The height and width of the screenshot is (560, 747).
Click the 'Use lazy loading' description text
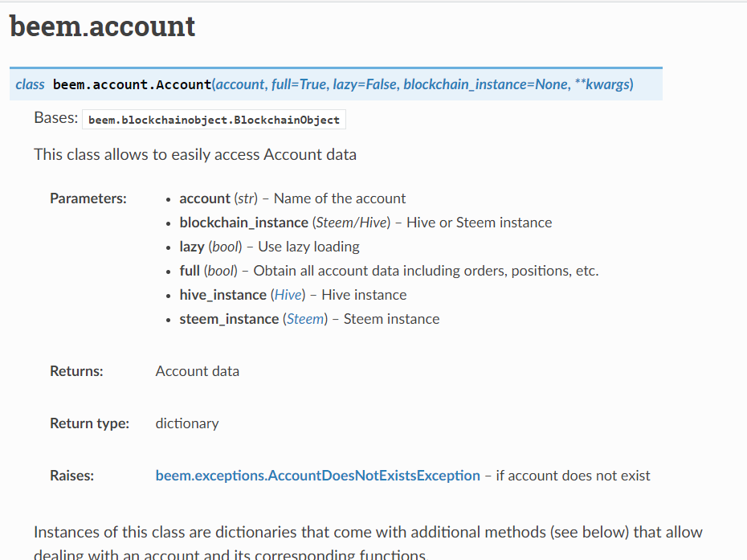click(x=308, y=247)
